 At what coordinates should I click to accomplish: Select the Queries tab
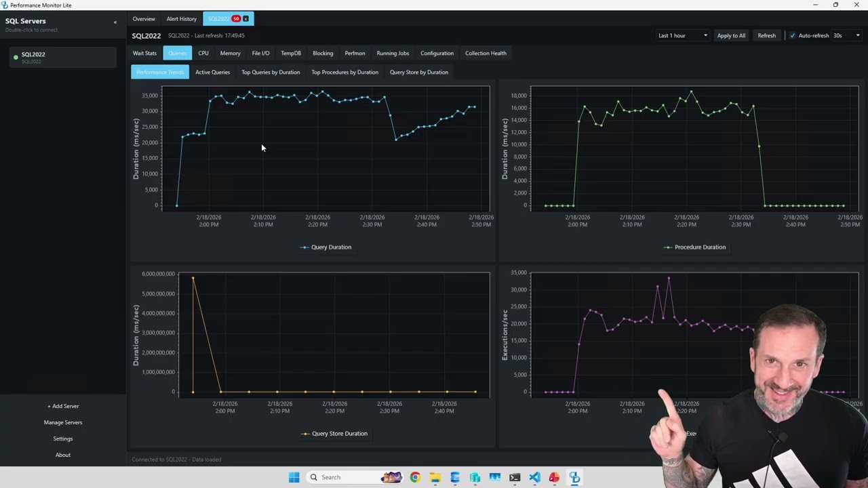click(177, 53)
